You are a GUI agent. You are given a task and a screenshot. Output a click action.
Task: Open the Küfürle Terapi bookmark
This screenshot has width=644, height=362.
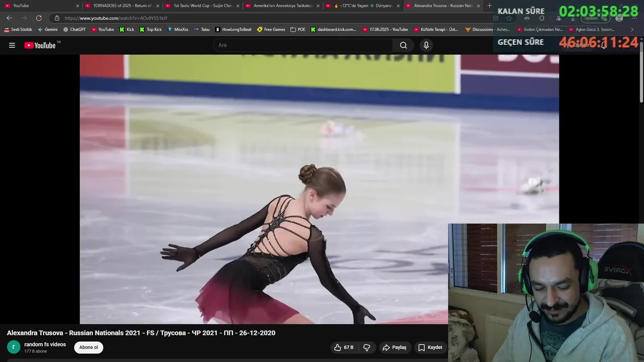pyautogui.click(x=436, y=30)
